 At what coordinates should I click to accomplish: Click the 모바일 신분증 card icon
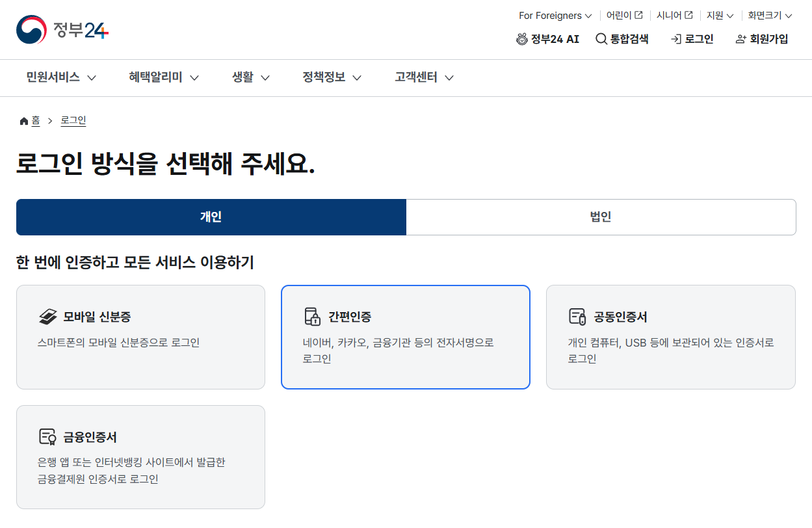tap(48, 317)
